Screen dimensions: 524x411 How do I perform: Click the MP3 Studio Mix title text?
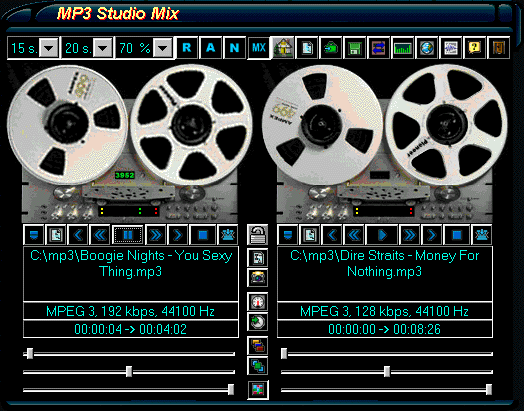coord(118,14)
